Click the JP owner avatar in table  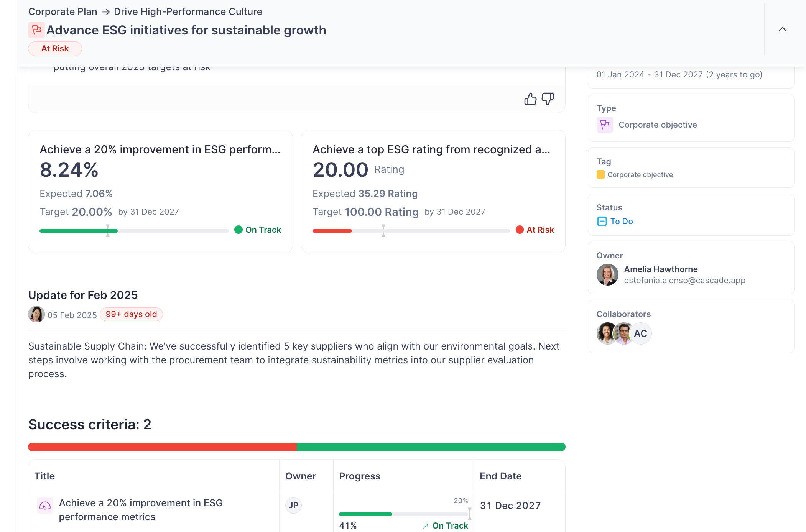[293, 505]
